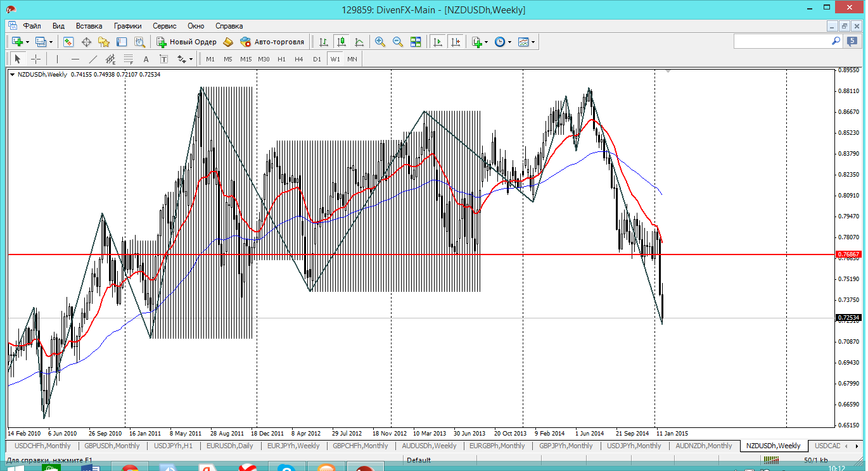Switch to the GBPUSDh,Monthly chart tab
Screen dimensions: 868x471
tap(112, 446)
